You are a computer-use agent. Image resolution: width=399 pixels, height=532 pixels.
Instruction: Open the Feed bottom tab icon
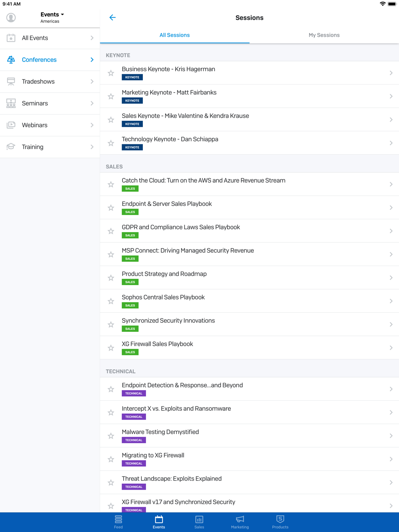(119, 519)
